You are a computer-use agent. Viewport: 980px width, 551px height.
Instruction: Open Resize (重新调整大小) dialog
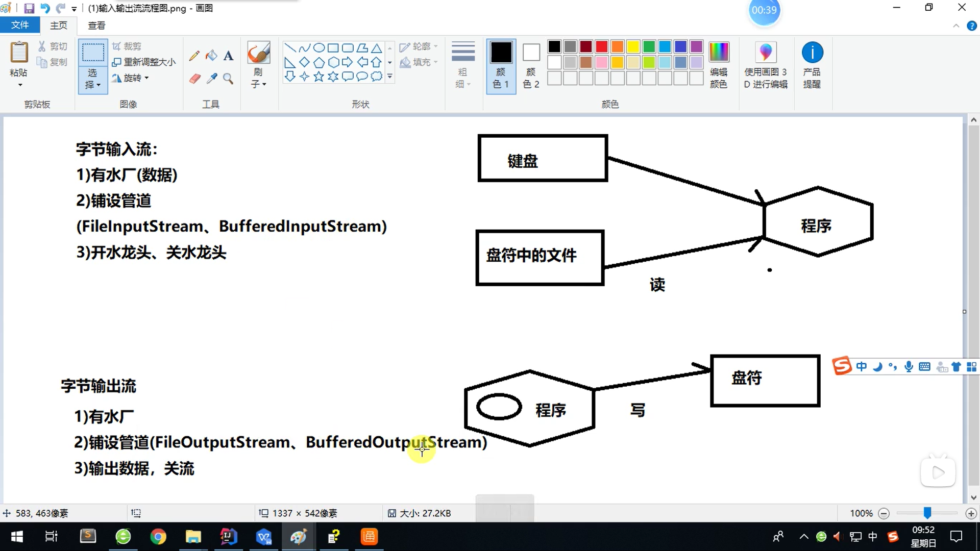(144, 62)
